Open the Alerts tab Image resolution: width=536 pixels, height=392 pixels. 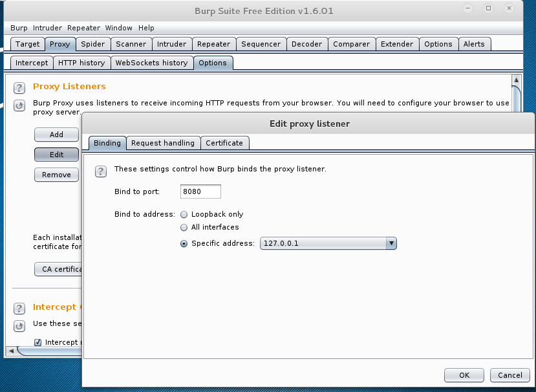click(474, 44)
